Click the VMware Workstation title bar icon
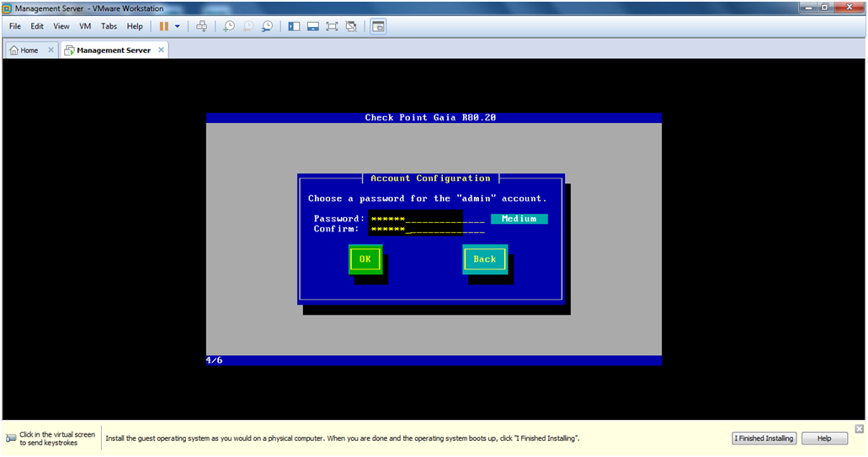This screenshot has height=457, width=868. click(7, 8)
